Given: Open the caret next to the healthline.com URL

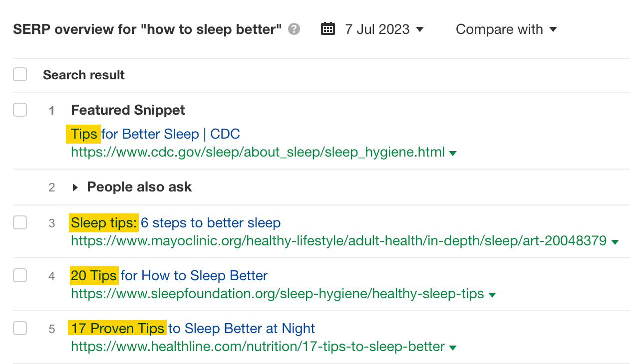Looking at the screenshot, I should 453,347.
